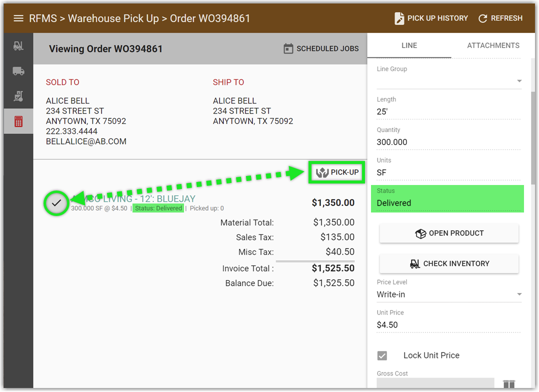Select the LINE tab
539x392 pixels.
pyautogui.click(x=409, y=45)
